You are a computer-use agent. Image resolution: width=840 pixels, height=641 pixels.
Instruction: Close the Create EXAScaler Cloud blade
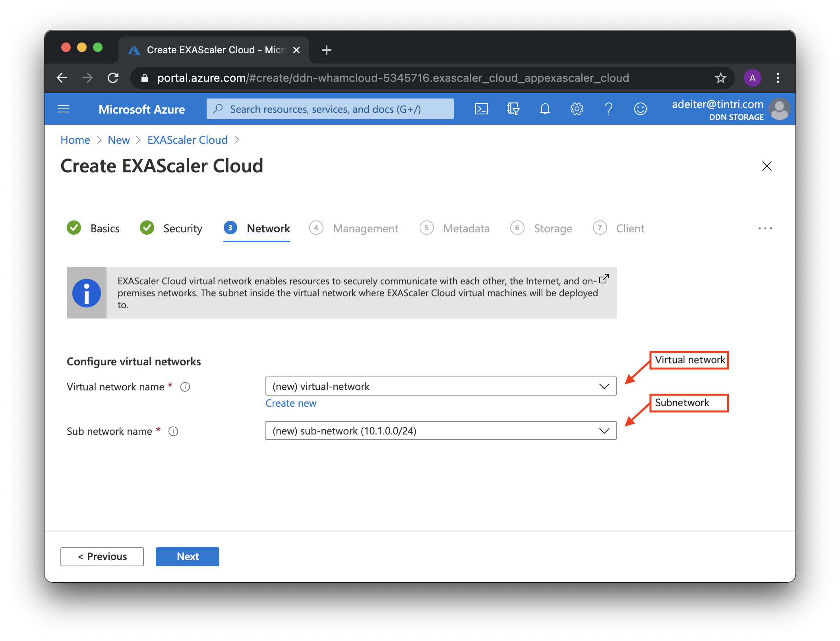click(766, 166)
